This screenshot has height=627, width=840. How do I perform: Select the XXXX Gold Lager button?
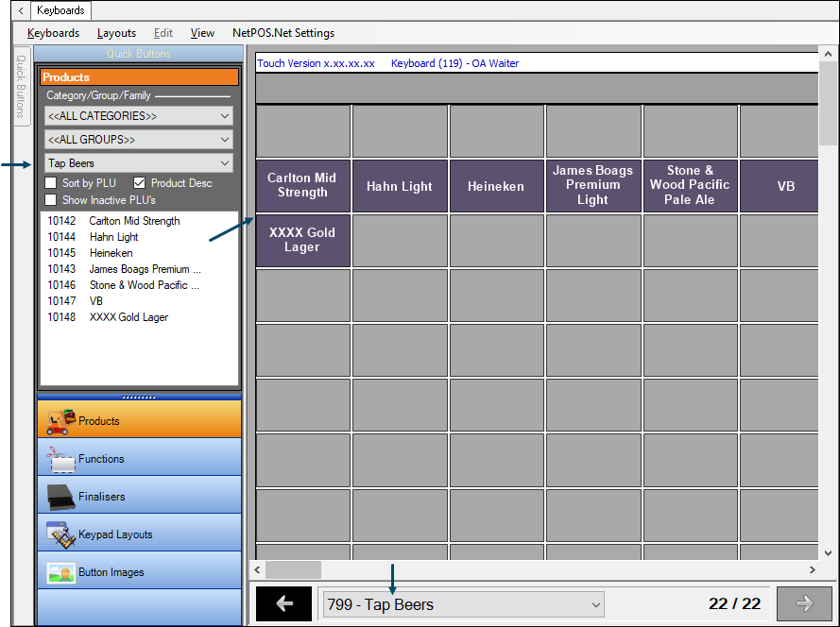coord(302,240)
